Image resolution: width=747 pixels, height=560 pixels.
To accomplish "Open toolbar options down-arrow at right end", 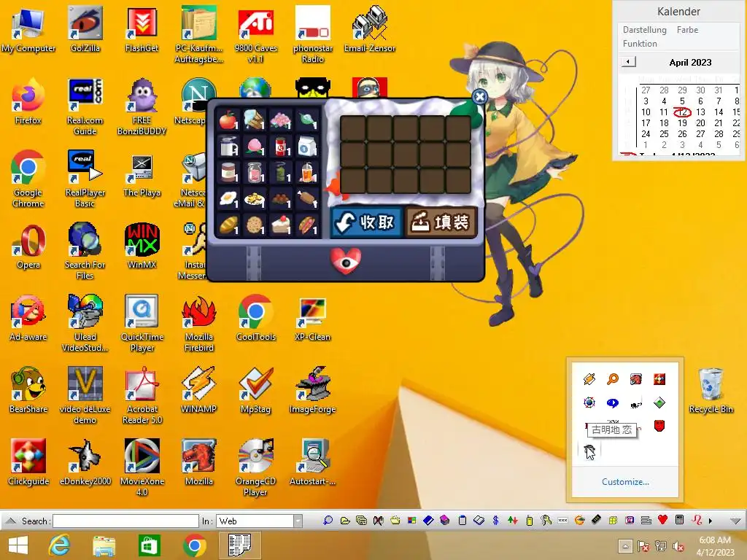I will [735, 521].
